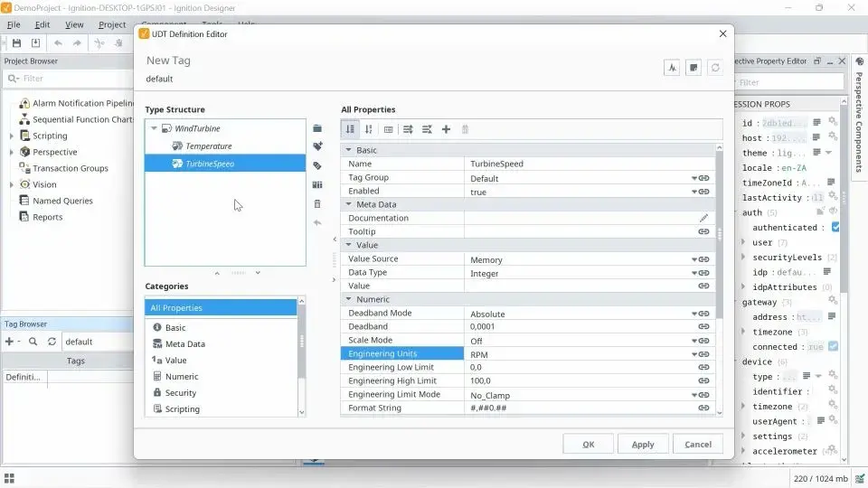Click save icon in main toolbar
This screenshot has height=488, width=868.
[x=16, y=42]
